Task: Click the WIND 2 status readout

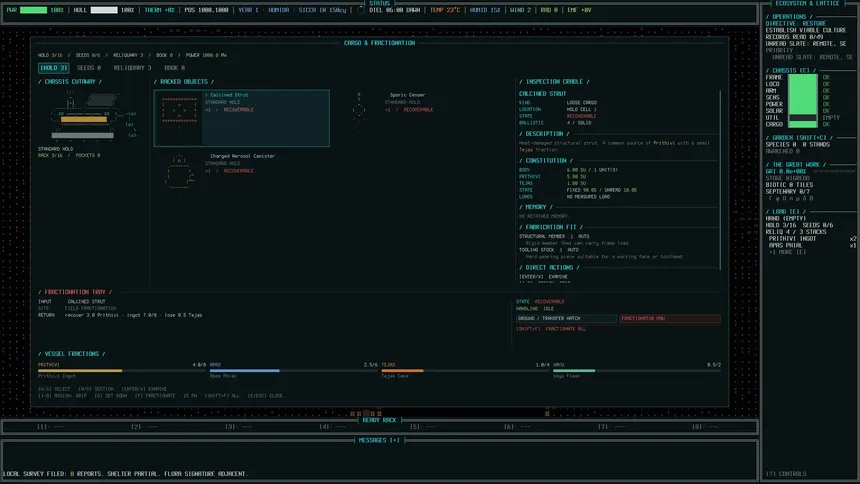Action: coord(520,10)
